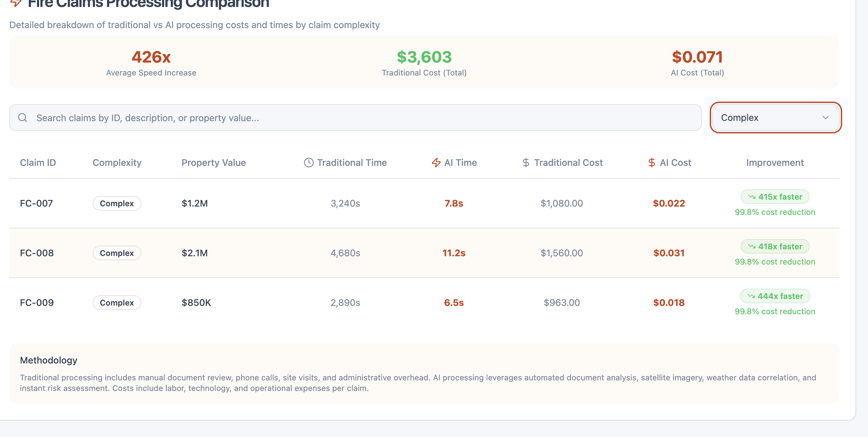Open the Complex complexity filter dropdown

775,118
